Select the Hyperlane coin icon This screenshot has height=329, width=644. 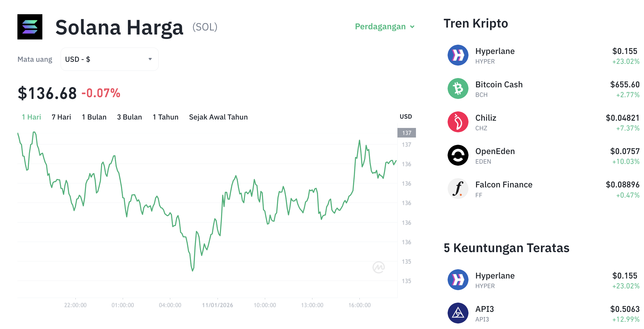tap(458, 55)
